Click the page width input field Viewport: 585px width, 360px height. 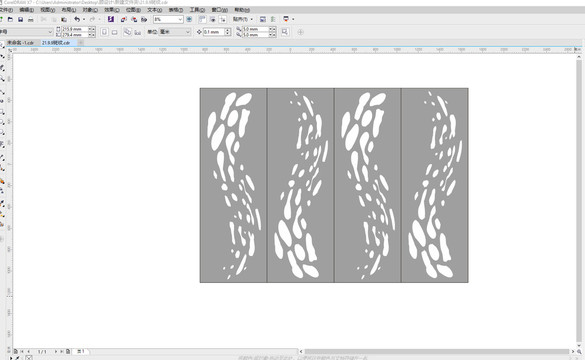click(75, 29)
